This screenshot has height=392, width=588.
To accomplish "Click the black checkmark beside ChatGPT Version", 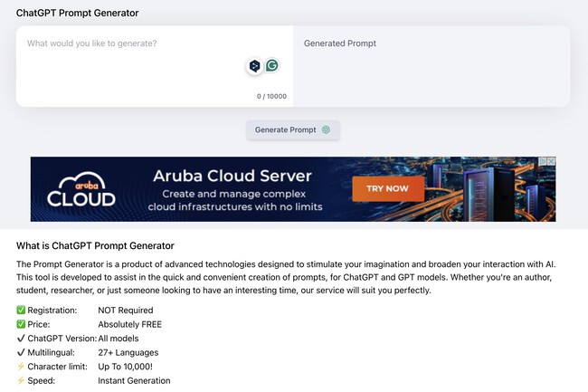I will [22, 339].
